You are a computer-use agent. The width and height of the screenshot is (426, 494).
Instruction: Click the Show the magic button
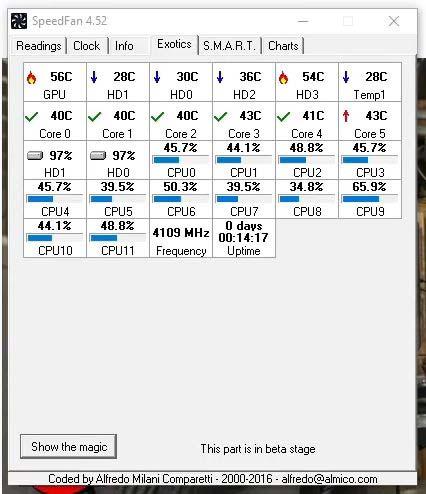click(x=69, y=446)
